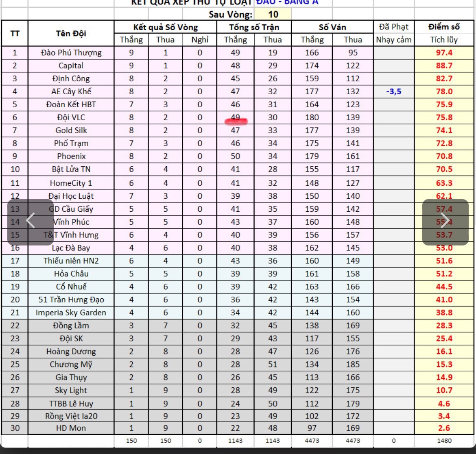Click the 'Sky Light' team cell
This screenshot has height=454, width=476.
[x=71, y=390]
